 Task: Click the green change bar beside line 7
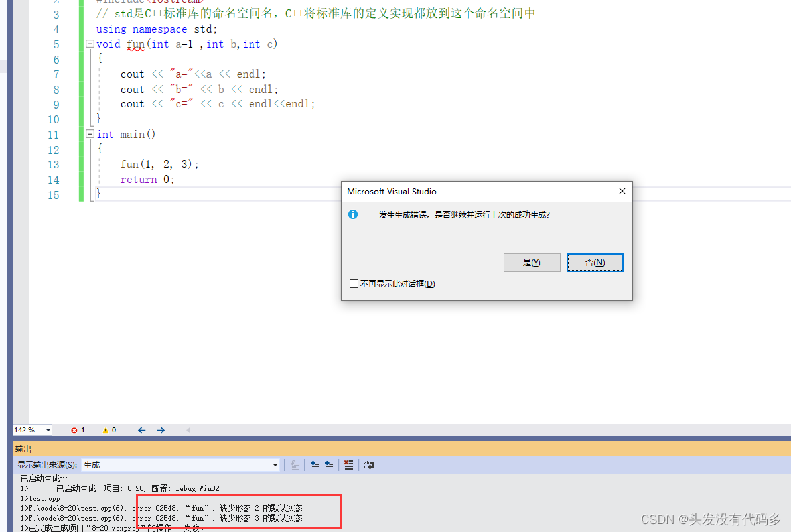(80, 74)
